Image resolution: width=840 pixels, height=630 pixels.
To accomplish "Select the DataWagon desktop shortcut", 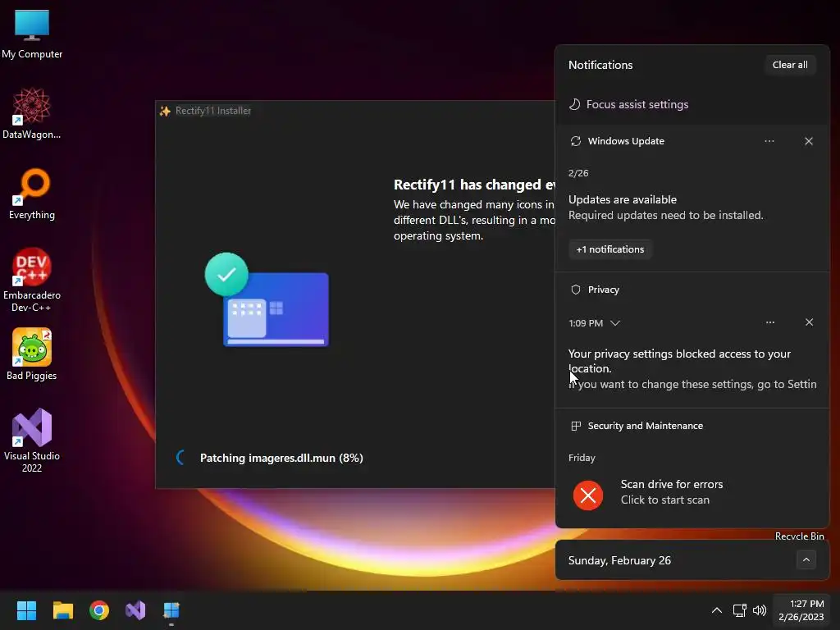I will click(x=32, y=113).
